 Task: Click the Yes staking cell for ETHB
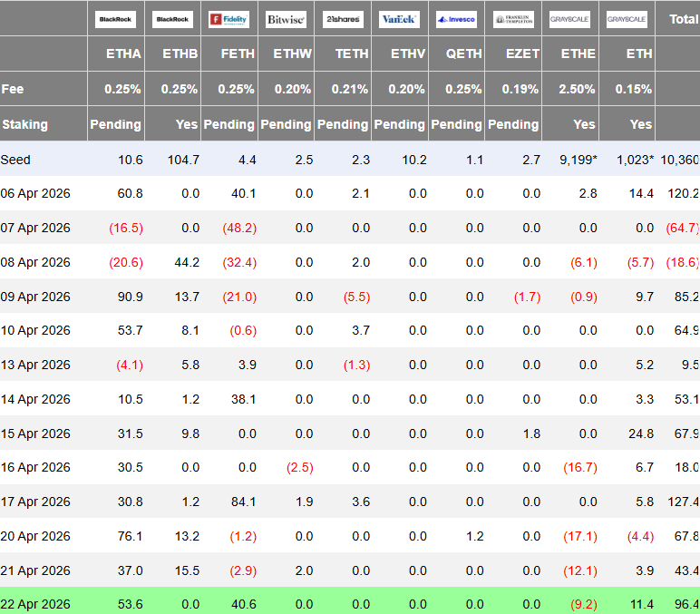tap(187, 124)
